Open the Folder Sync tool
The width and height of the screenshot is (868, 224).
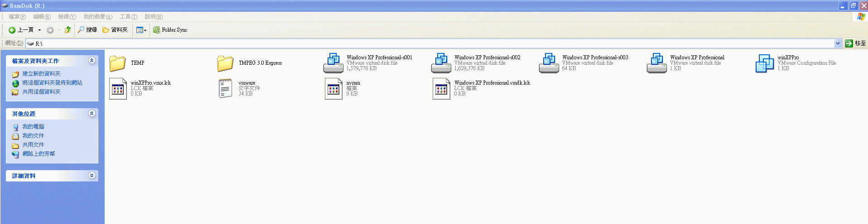point(170,30)
